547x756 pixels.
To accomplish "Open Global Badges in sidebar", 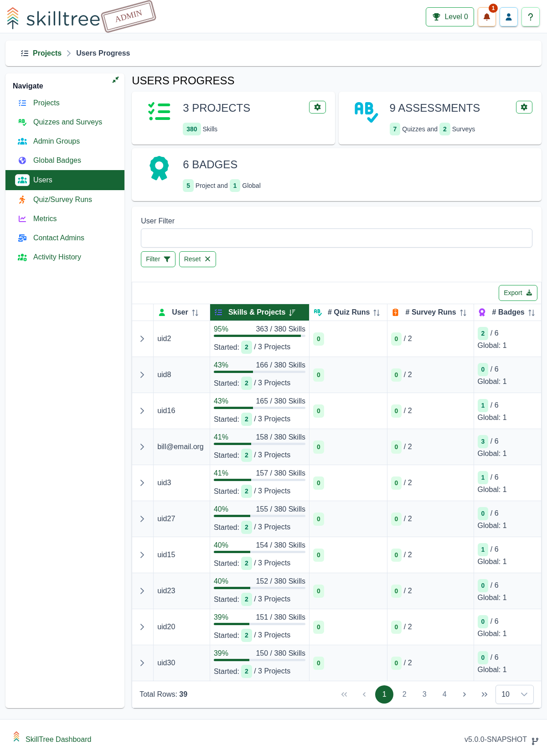I will [x=65, y=161].
